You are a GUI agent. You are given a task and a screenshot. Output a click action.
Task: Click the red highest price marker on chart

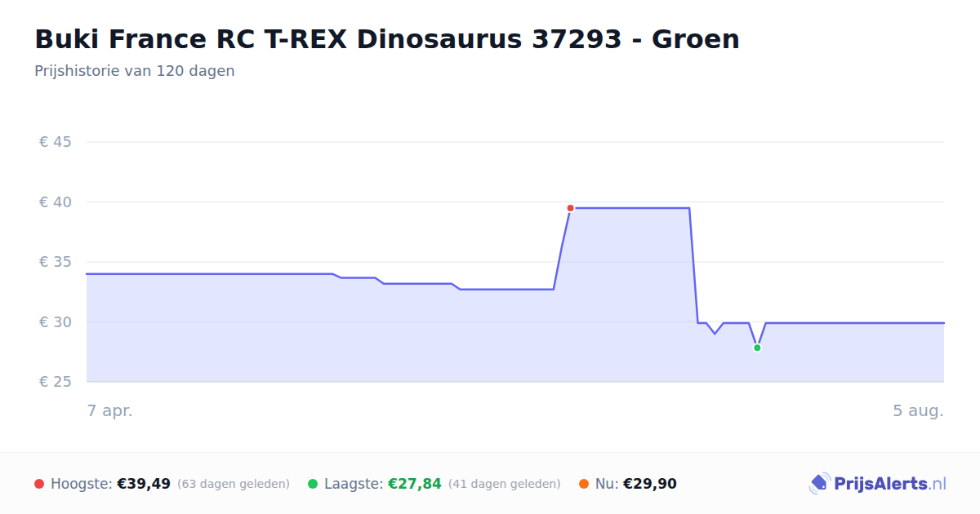(570, 208)
